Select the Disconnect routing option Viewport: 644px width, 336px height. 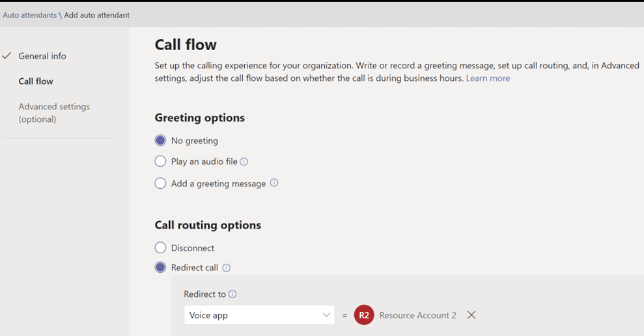161,247
